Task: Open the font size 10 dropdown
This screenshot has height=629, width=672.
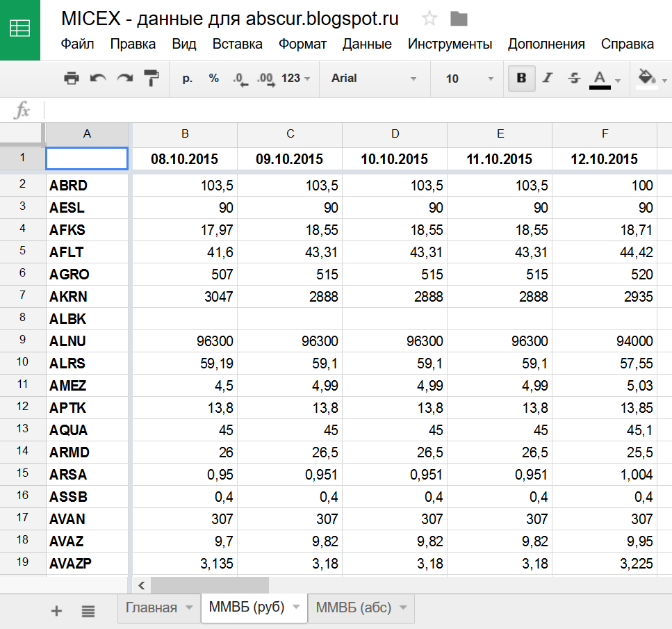Action: [469, 79]
